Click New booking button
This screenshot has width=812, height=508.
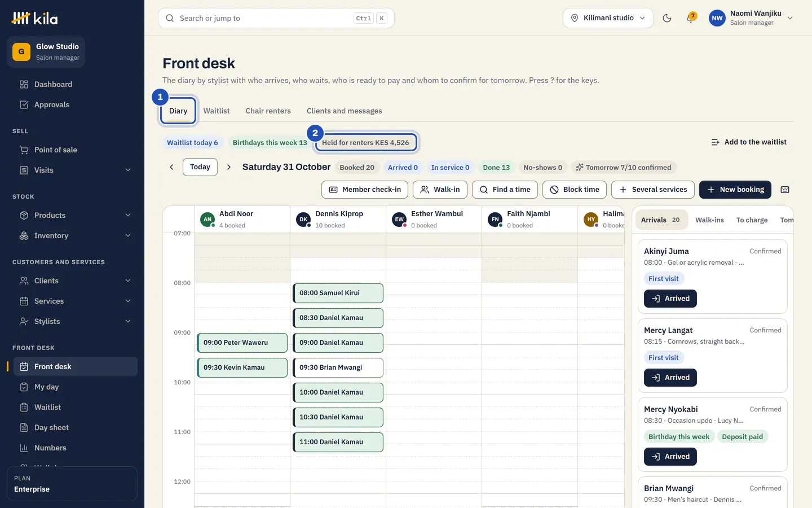pyautogui.click(x=735, y=190)
